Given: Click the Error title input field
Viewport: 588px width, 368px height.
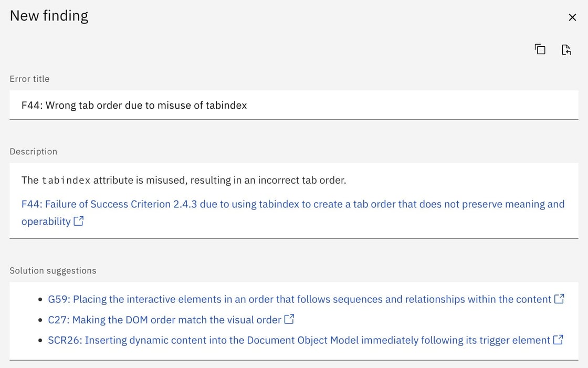Looking at the screenshot, I should tap(293, 105).
